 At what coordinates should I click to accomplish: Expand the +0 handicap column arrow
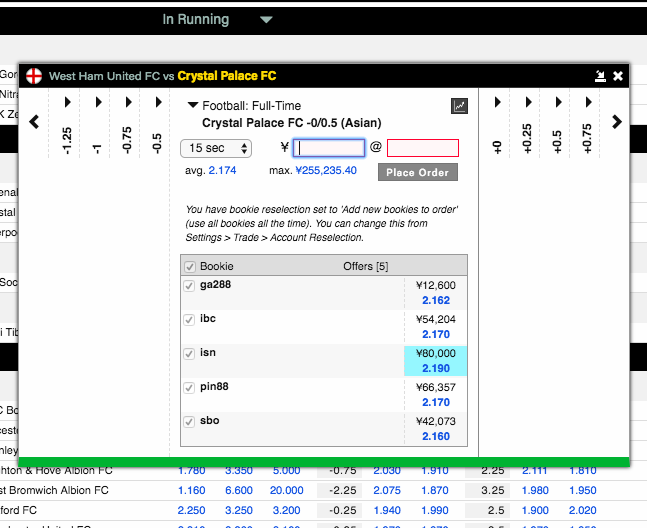pyautogui.click(x=498, y=102)
